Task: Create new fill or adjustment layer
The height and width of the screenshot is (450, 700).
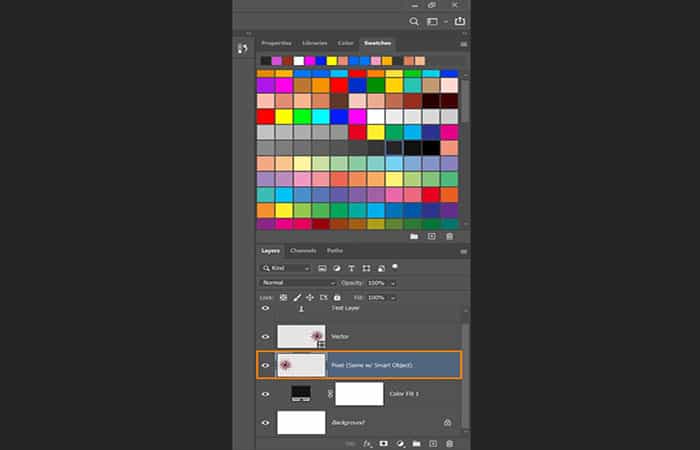Action: click(400, 444)
